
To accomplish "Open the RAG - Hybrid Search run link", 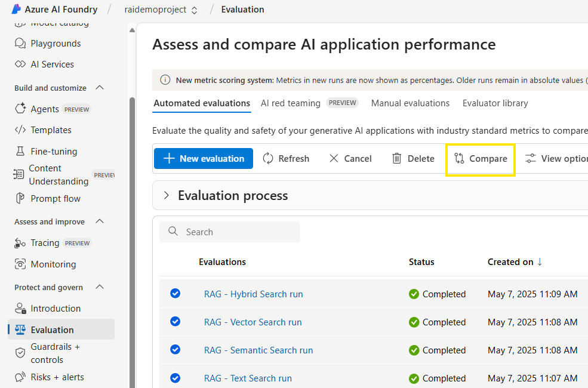I will (254, 294).
